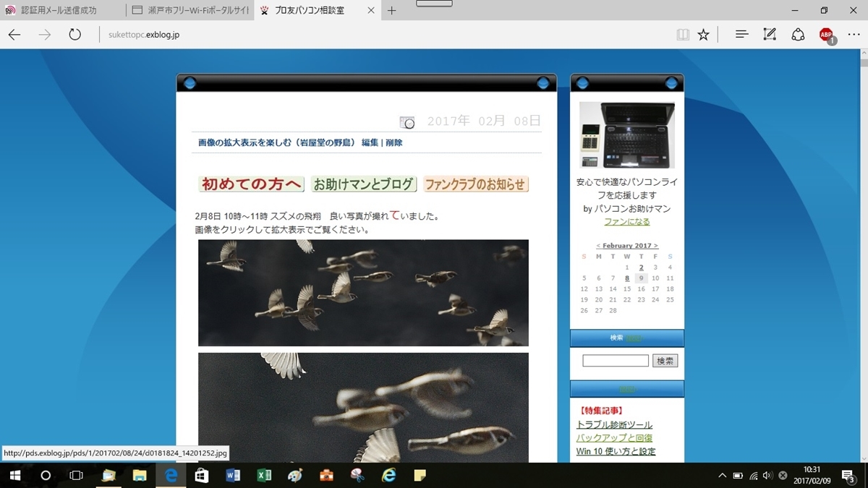This screenshot has height=488, width=868.
Task: Open the Win 10 使い方と設定 link
Action: click(x=616, y=452)
